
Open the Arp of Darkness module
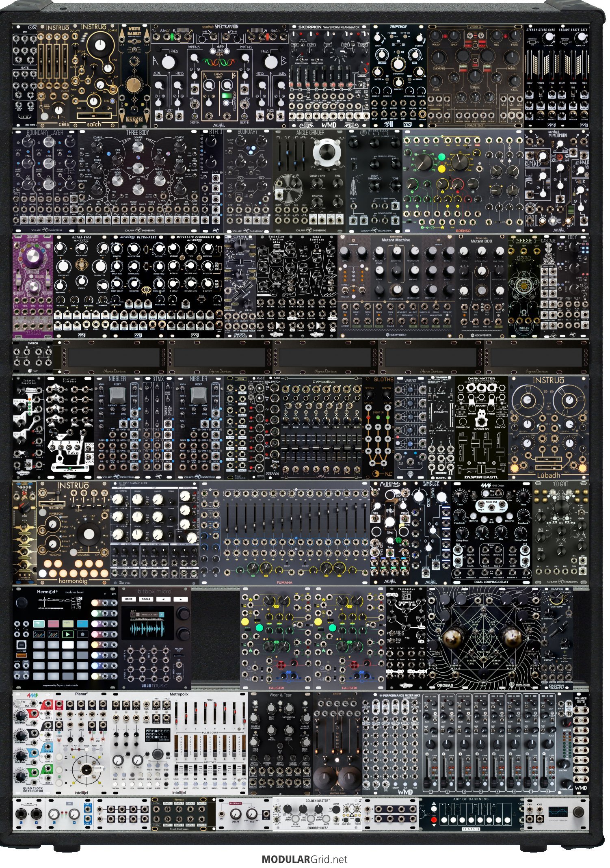472,814
